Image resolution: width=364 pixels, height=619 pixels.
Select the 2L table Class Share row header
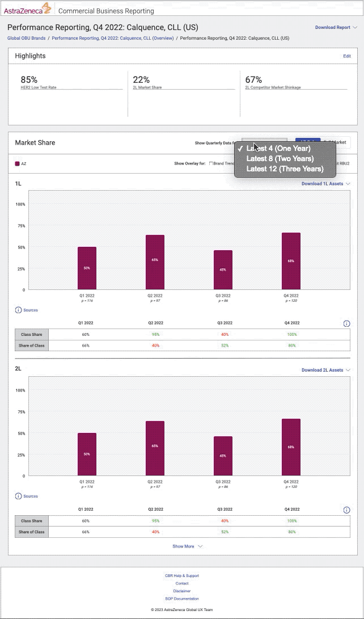click(32, 521)
